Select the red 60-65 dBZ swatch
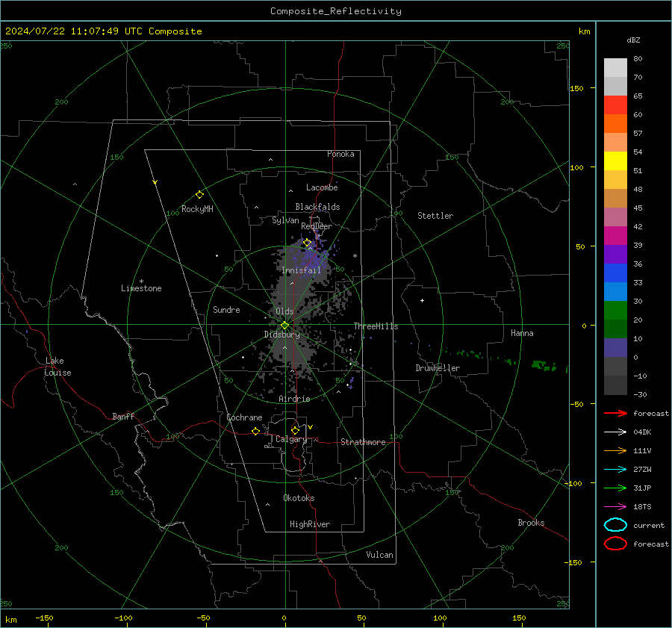 615,105
